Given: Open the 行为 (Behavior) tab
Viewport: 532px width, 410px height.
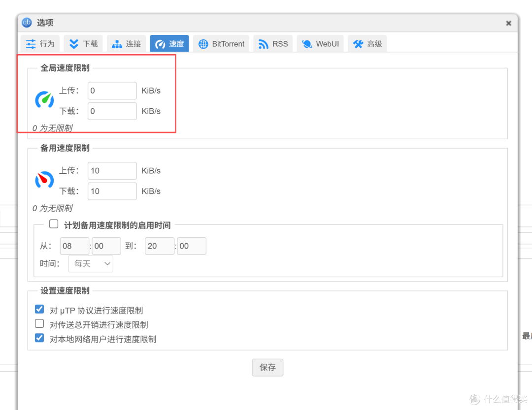Looking at the screenshot, I should tap(40, 44).
